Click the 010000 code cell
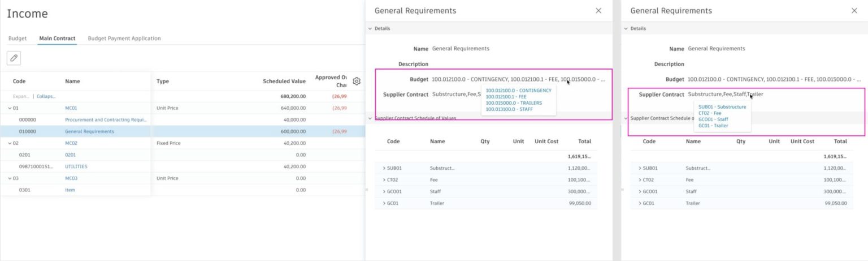The height and width of the screenshot is (261, 868). tap(27, 131)
